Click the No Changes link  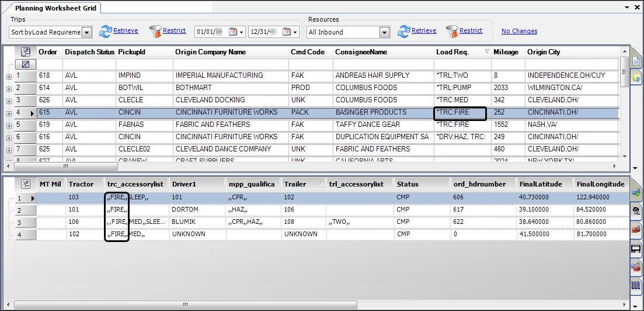[x=519, y=32]
